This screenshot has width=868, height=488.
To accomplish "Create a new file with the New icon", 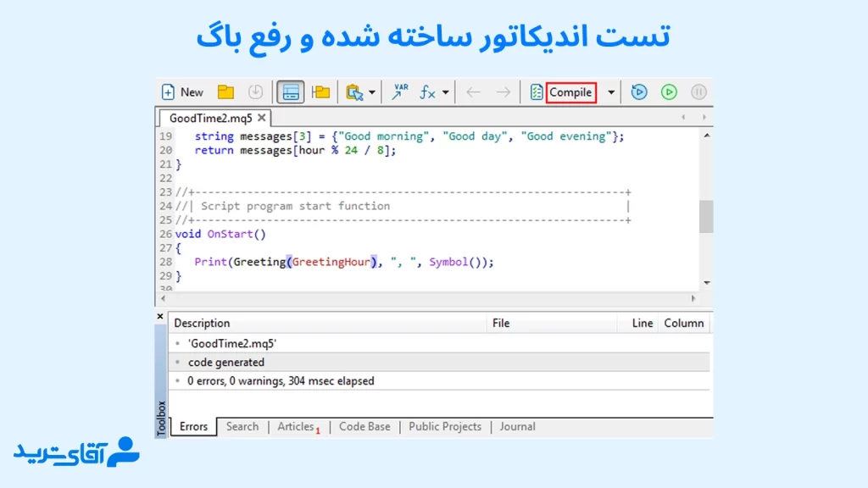I will point(167,91).
